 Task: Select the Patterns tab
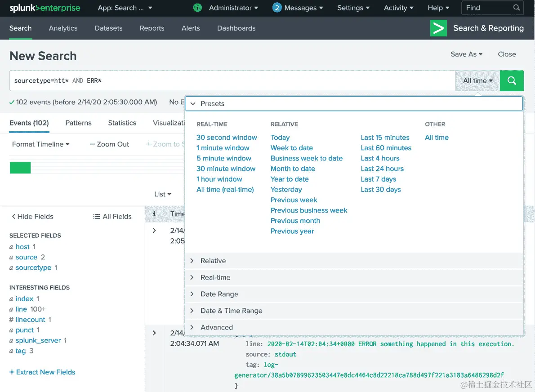coord(79,123)
